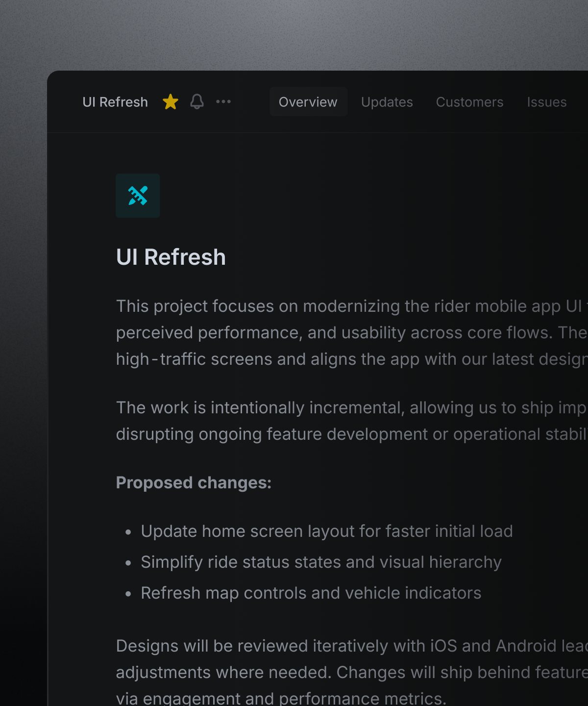
Task: Open the three-dot more options menu
Action: 223,102
